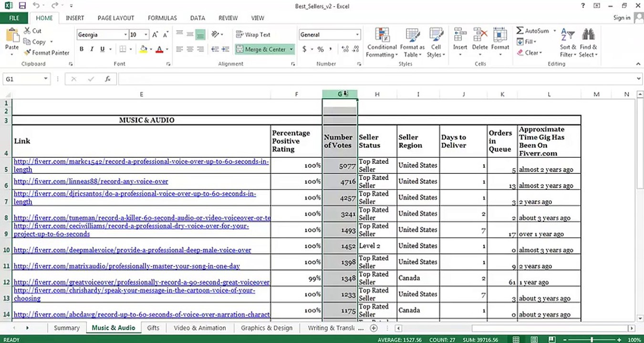
Task: Open the Name Box G1 dropdown
Action: [46, 79]
